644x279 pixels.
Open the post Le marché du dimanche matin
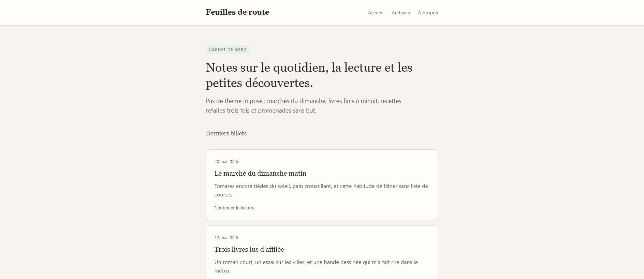pyautogui.click(x=260, y=173)
